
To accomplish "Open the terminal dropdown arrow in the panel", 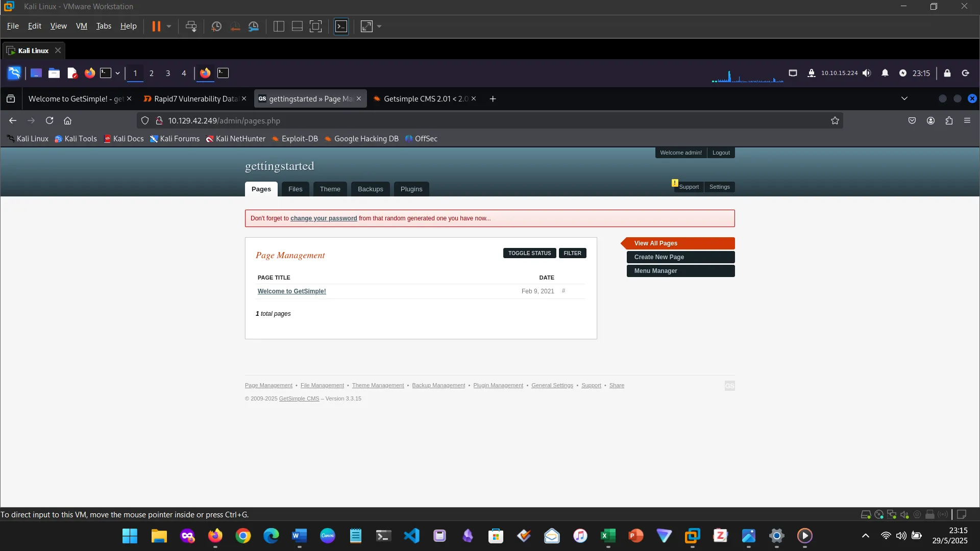I will [117, 73].
